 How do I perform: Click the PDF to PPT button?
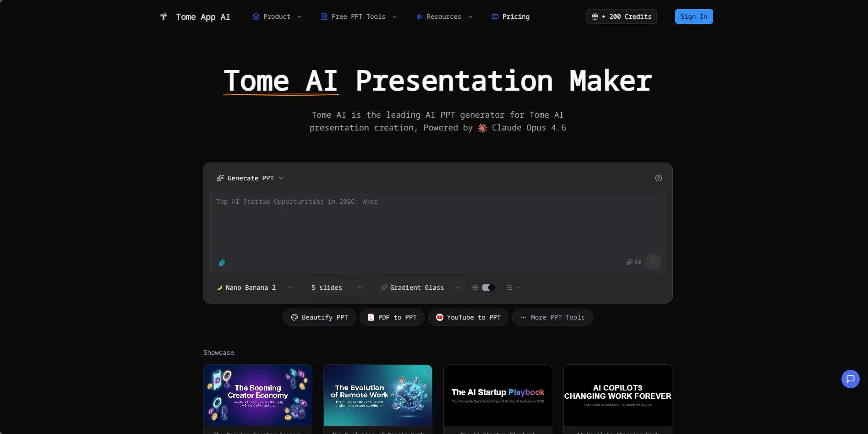pyautogui.click(x=392, y=317)
